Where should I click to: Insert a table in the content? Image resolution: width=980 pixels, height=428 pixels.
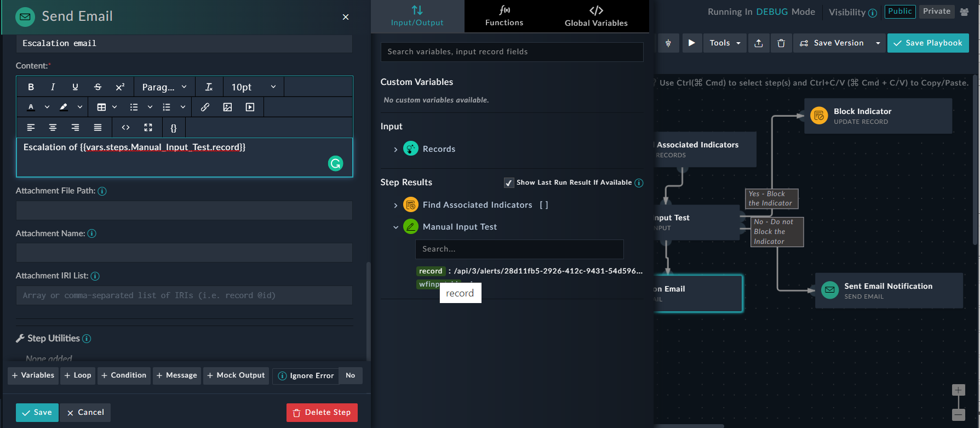point(101,107)
